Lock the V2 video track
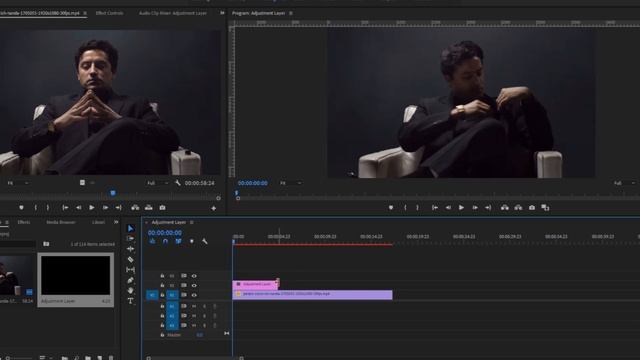Viewport: 640px width, 360px height. pos(162,285)
